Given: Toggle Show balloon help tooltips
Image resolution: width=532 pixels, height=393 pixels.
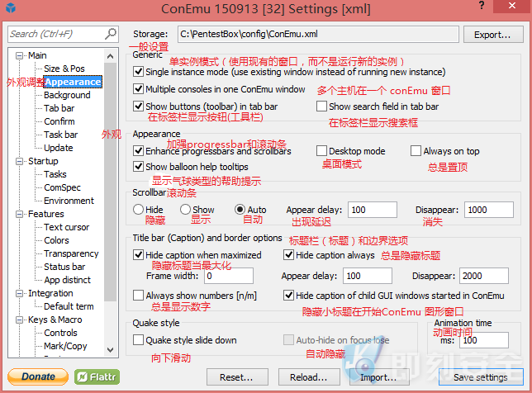Looking at the screenshot, I should (x=138, y=167).
